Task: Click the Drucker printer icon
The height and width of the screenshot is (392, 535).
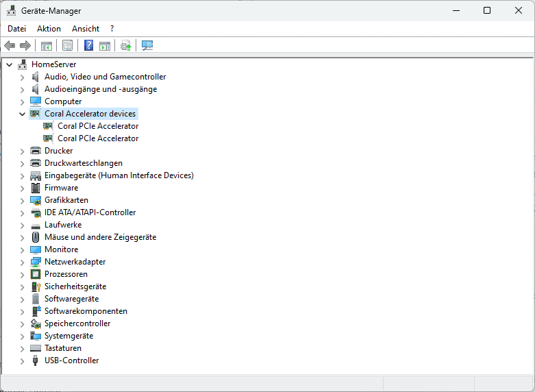Action: (36, 151)
